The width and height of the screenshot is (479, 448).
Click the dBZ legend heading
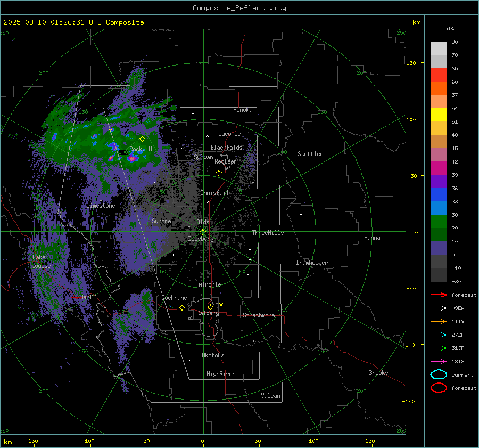451,28
